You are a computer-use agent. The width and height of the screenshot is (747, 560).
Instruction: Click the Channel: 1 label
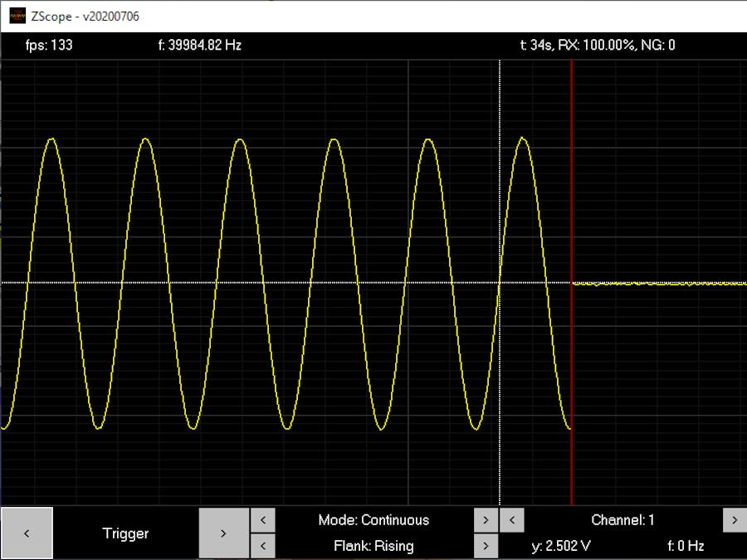point(622,519)
